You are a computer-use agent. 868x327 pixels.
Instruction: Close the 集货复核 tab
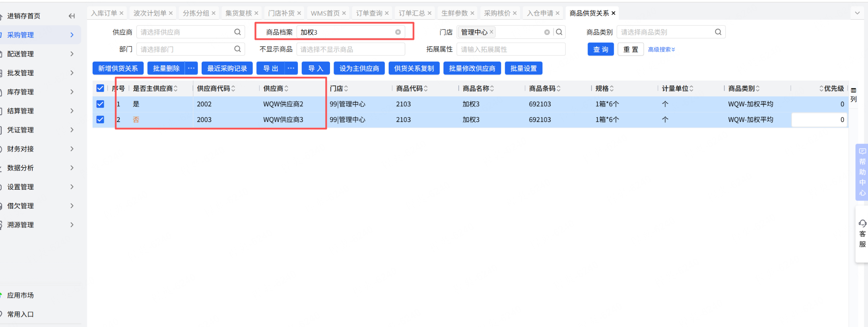point(256,13)
